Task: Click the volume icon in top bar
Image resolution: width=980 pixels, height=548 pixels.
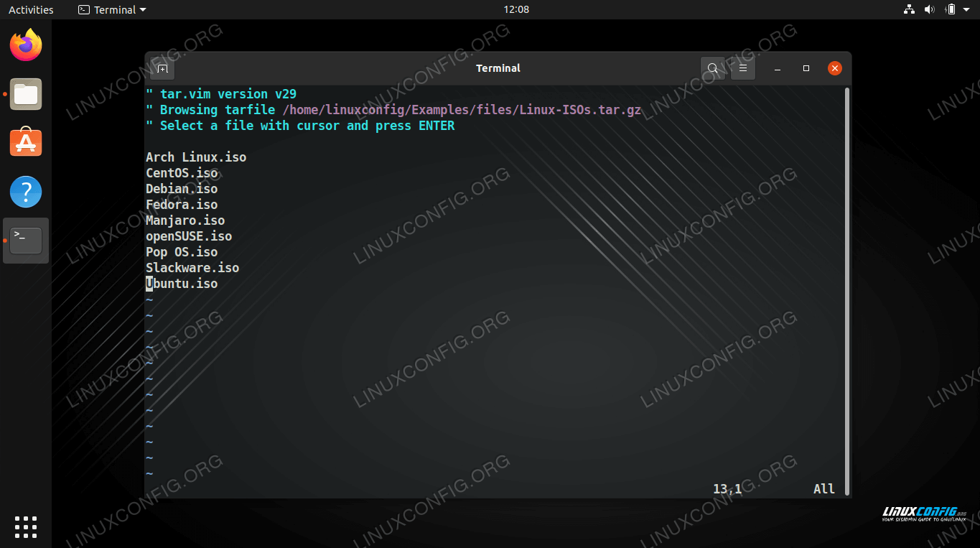Action: click(x=929, y=9)
